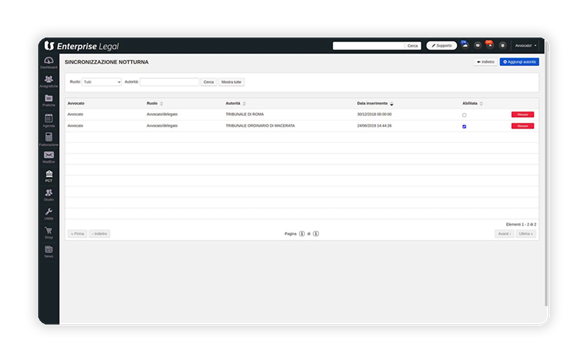Sort by Data inserimento column arrow
Viewport: 576px width, 362px height.
[x=391, y=104]
